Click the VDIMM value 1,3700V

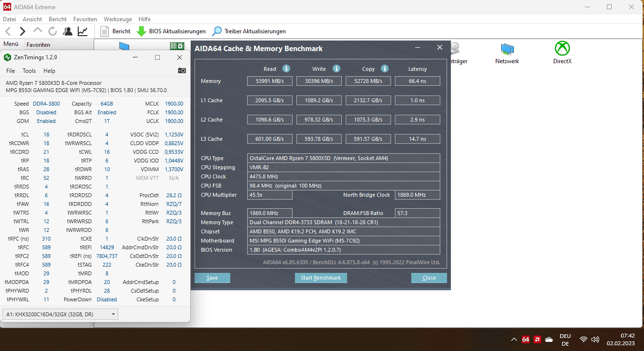click(174, 169)
